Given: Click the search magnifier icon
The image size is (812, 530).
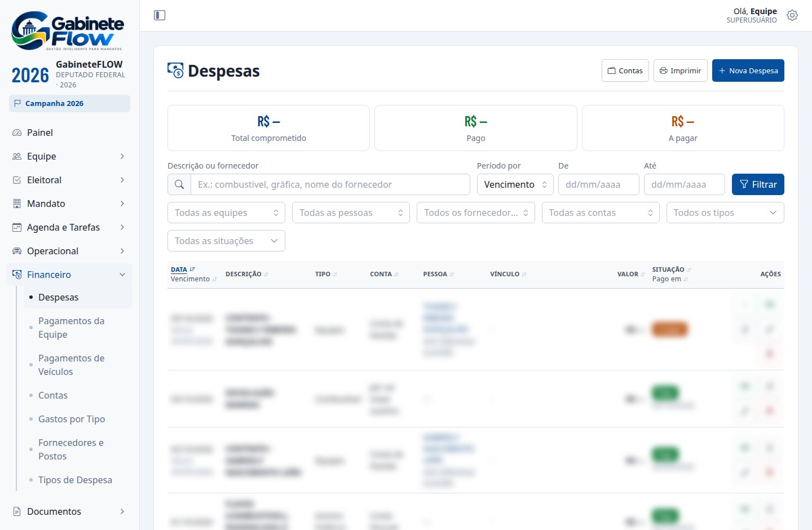Looking at the screenshot, I should 179,184.
